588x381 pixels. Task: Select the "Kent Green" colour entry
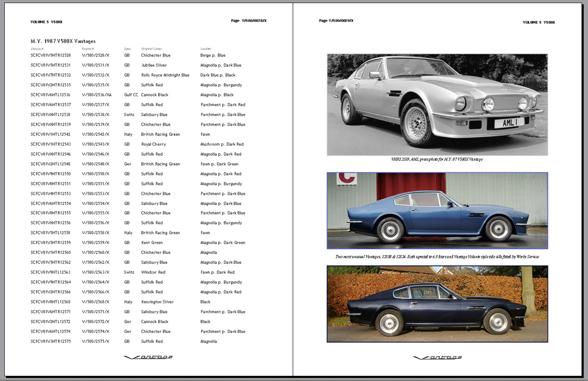point(152,243)
